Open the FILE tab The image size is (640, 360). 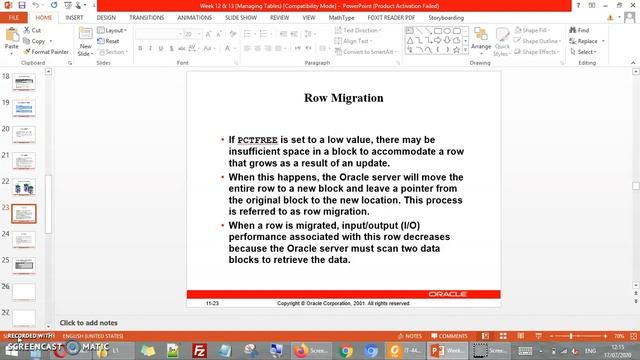[x=13, y=18]
